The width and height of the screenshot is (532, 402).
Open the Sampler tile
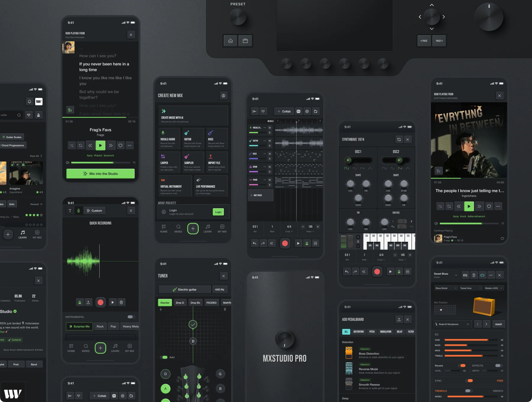(193, 162)
